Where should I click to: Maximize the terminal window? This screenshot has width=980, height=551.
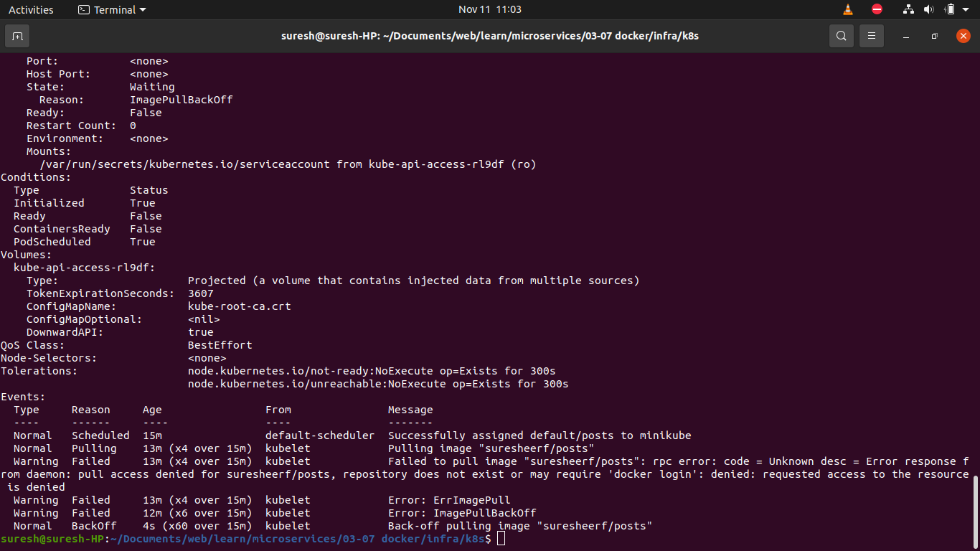pos(934,36)
